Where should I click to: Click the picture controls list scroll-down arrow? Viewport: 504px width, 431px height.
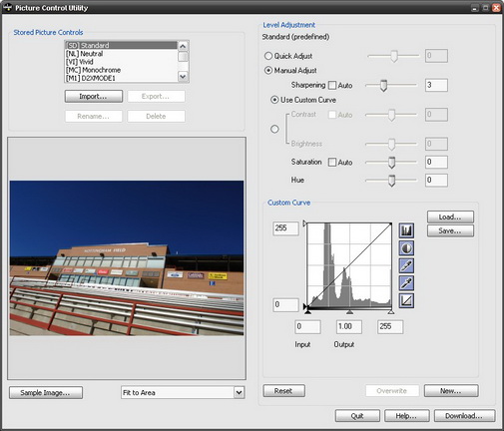[183, 77]
